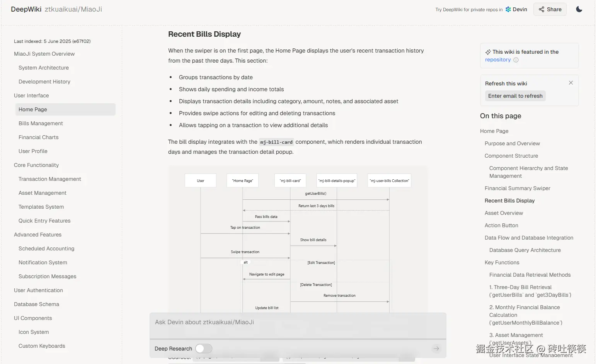
Task: Click the info icon beside repository
Action: tap(516, 60)
